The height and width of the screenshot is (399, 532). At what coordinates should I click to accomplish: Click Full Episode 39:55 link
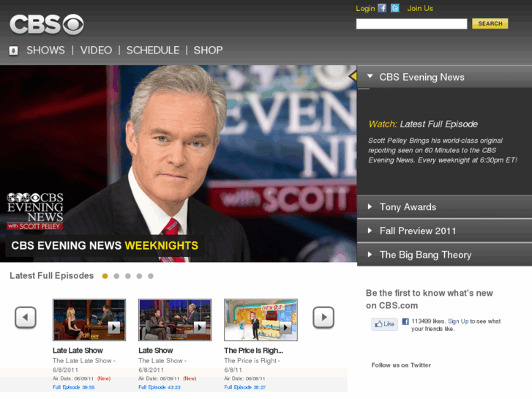[x=74, y=387]
